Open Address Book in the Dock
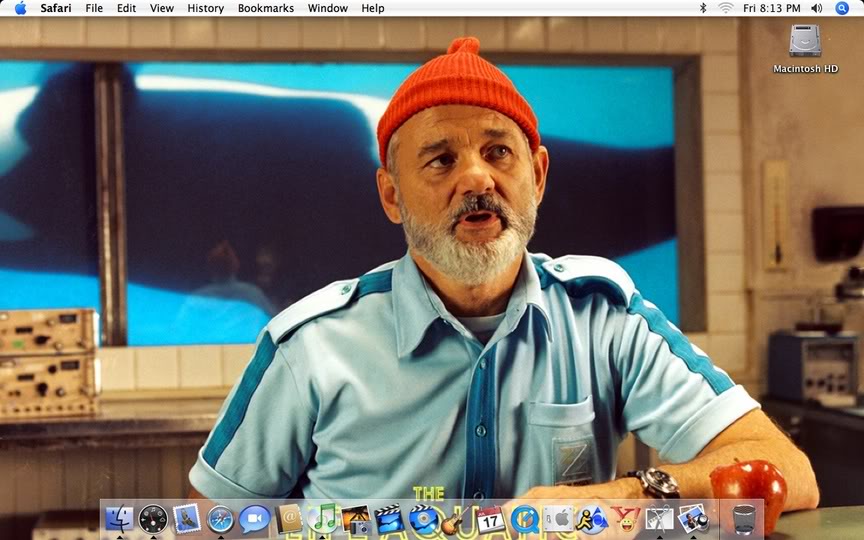The image size is (864, 540). [288, 519]
